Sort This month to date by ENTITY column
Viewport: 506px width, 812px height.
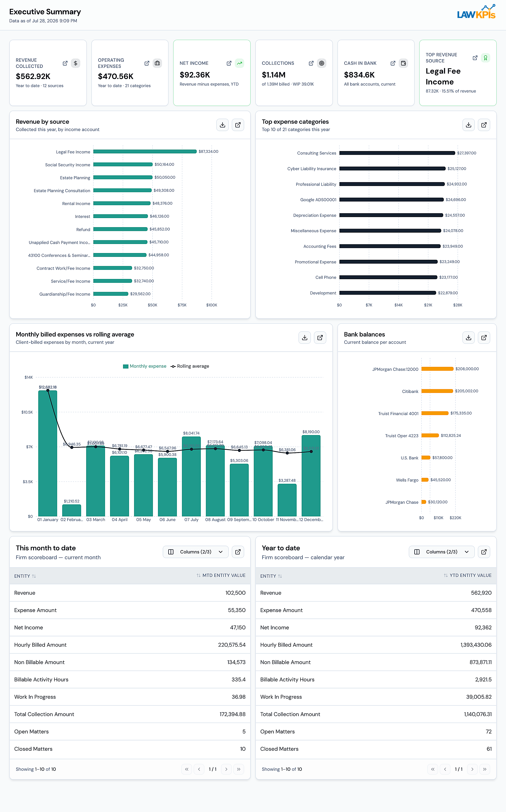(x=25, y=576)
